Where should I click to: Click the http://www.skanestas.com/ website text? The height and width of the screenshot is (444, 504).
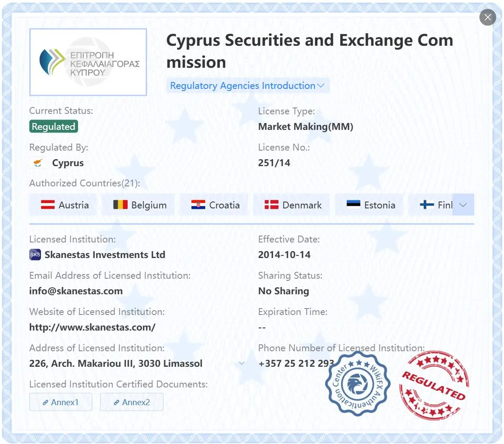pos(92,327)
